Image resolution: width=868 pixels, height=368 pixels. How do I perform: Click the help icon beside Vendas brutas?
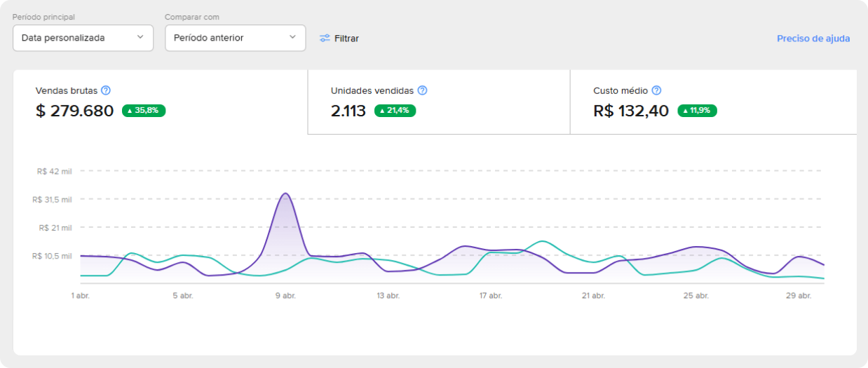click(x=106, y=90)
